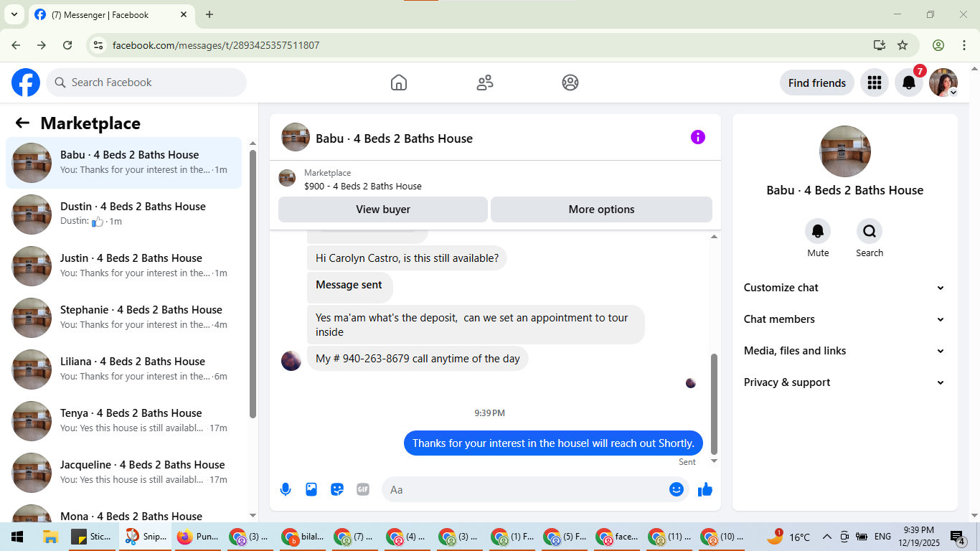Open Chrome three-dot menu
The height and width of the screenshot is (551, 980).
tap(963, 45)
